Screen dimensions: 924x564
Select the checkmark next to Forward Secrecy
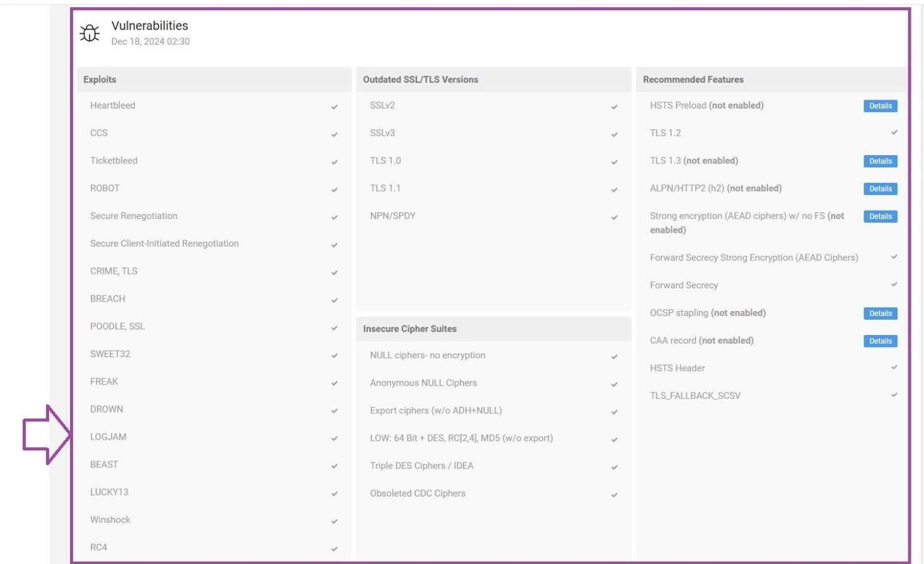(x=894, y=286)
